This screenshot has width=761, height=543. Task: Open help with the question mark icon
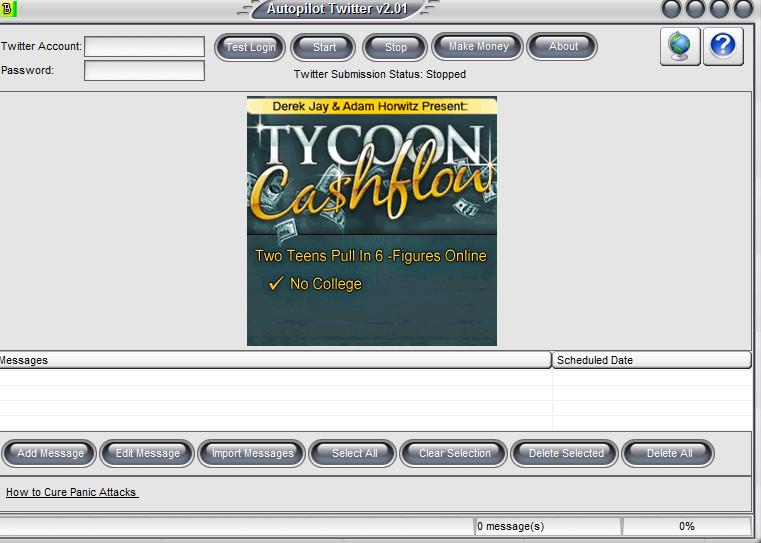tap(723, 46)
